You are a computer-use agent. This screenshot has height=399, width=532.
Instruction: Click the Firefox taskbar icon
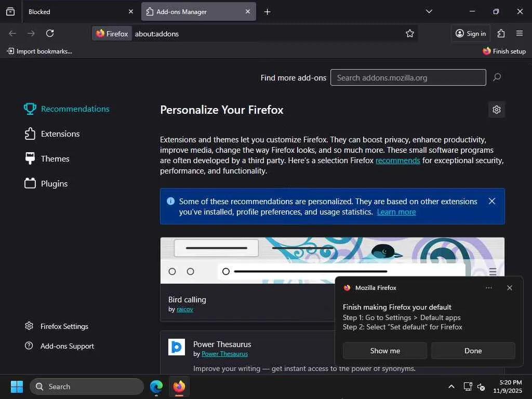click(179, 387)
